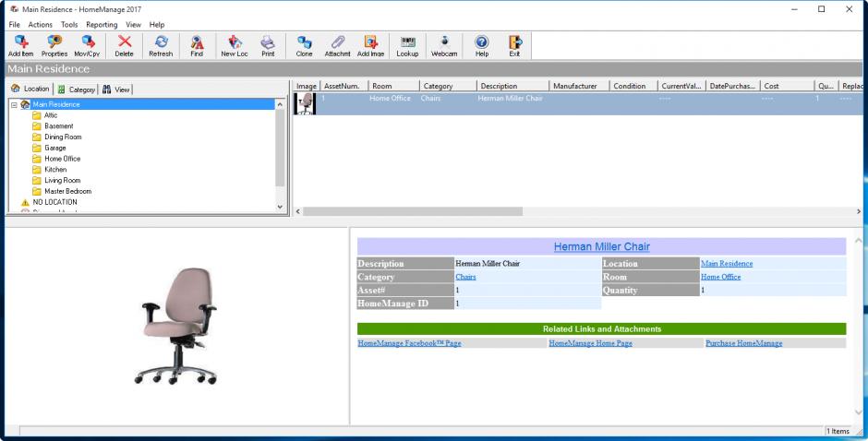The width and height of the screenshot is (868, 441).
Task: Collapse the Main Residence tree node
Action: [14, 104]
